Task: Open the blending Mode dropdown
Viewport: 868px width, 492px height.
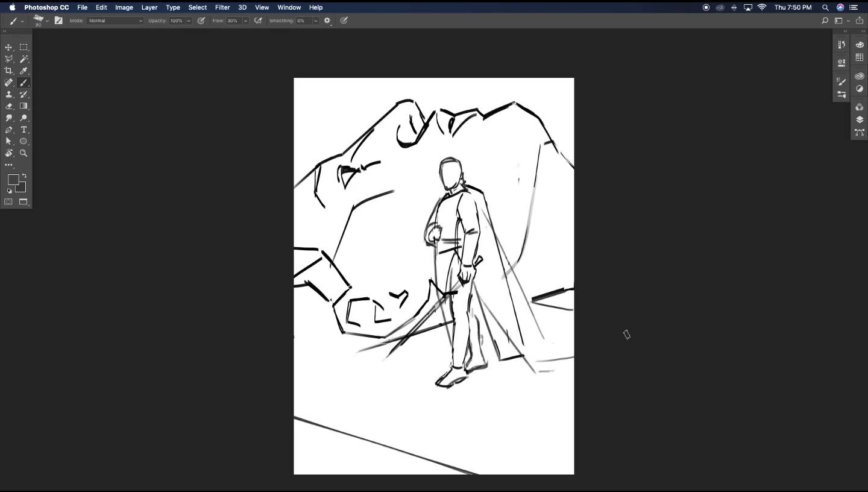Action: pyautogui.click(x=115, y=20)
